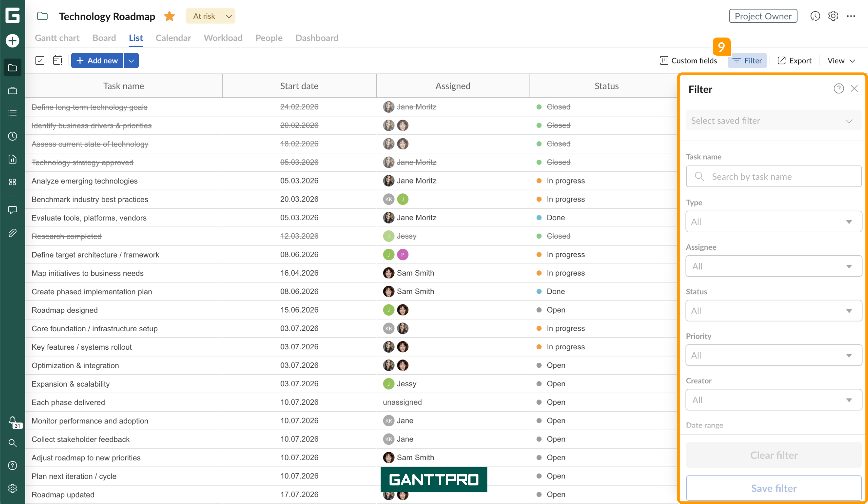Toggle the favorite star for Technology Roadmap
Image resolution: width=868 pixels, height=504 pixels.
[170, 16]
